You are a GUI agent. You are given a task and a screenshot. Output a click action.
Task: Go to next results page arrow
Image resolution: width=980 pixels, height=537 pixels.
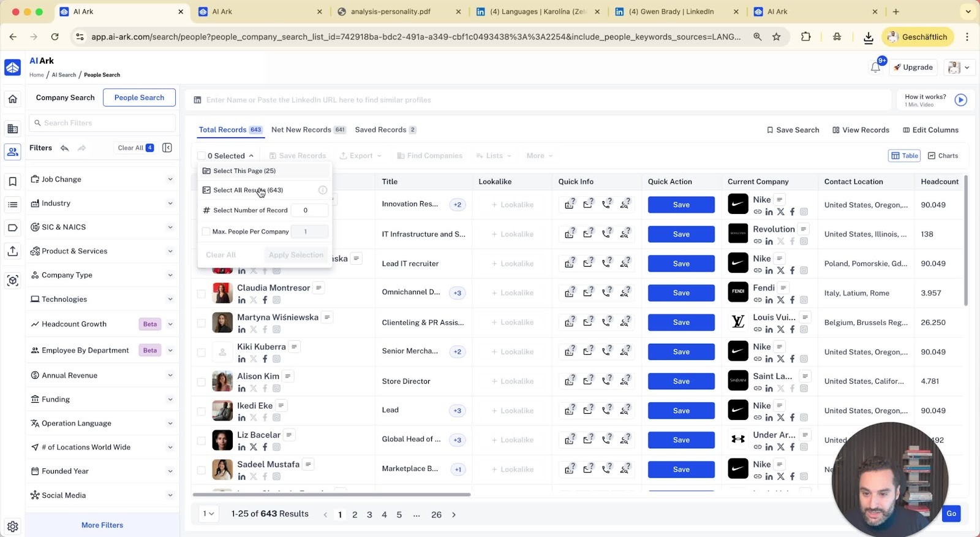click(x=454, y=515)
